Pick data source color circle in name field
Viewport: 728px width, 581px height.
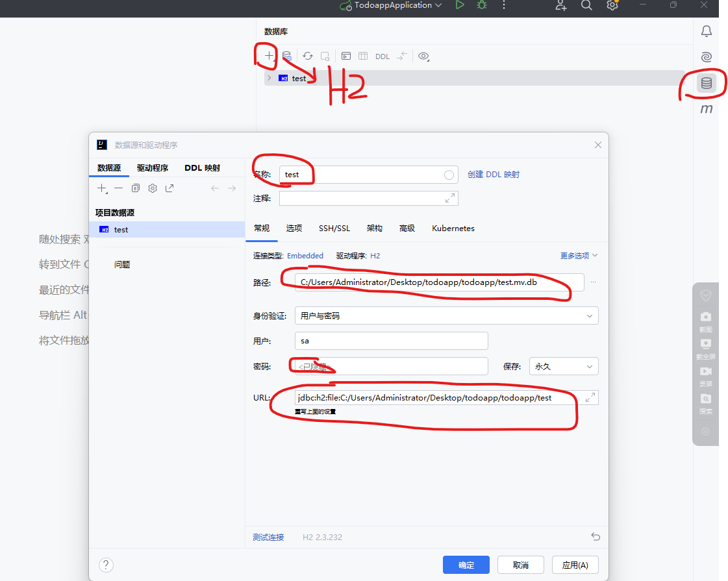tap(449, 175)
